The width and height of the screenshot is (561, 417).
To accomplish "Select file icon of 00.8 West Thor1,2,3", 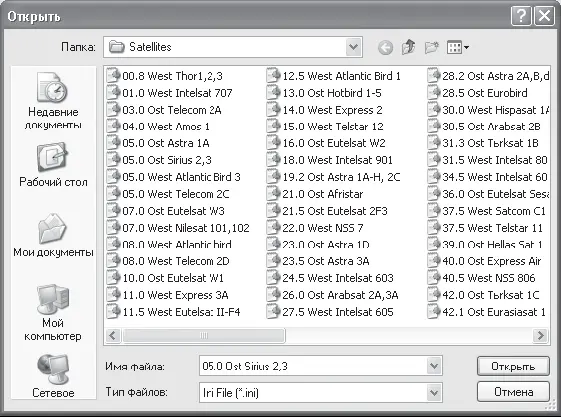I will point(113,75).
